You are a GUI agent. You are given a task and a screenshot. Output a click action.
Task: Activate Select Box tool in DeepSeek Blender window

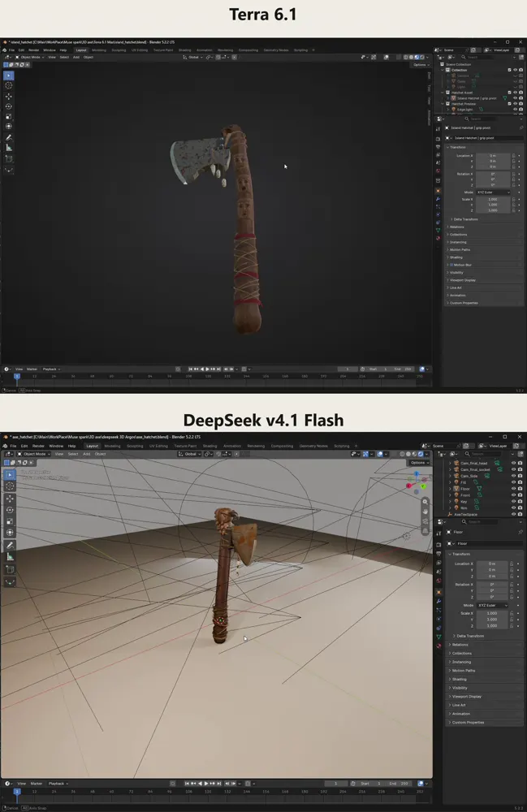coord(10,474)
